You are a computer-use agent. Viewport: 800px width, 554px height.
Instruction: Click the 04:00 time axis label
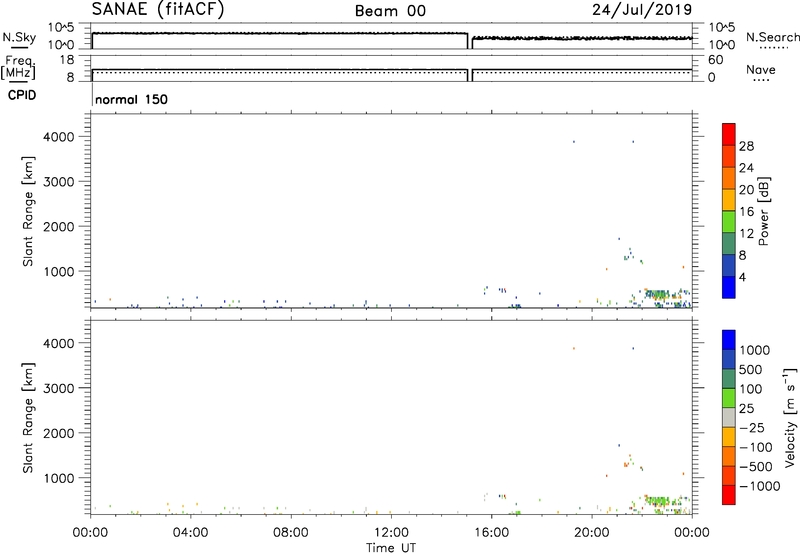(x=190, y=533)
